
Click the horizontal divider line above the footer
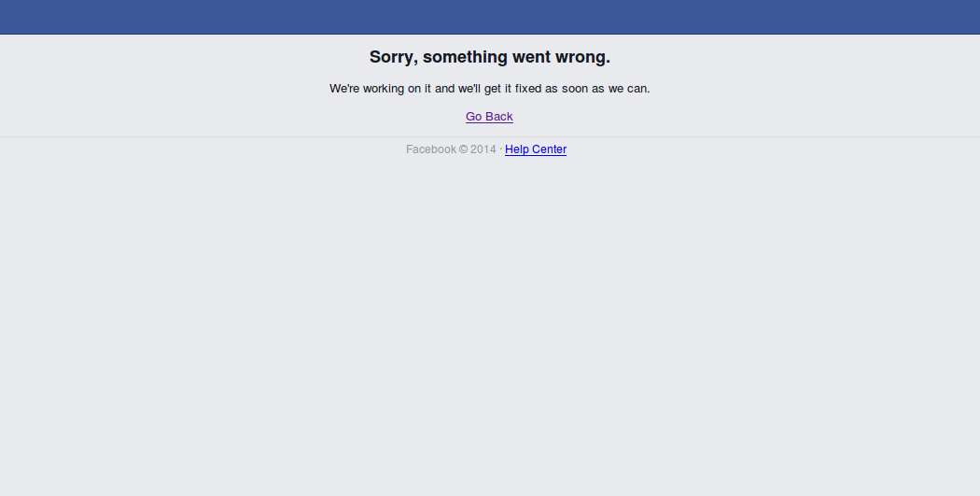point(490,136)
